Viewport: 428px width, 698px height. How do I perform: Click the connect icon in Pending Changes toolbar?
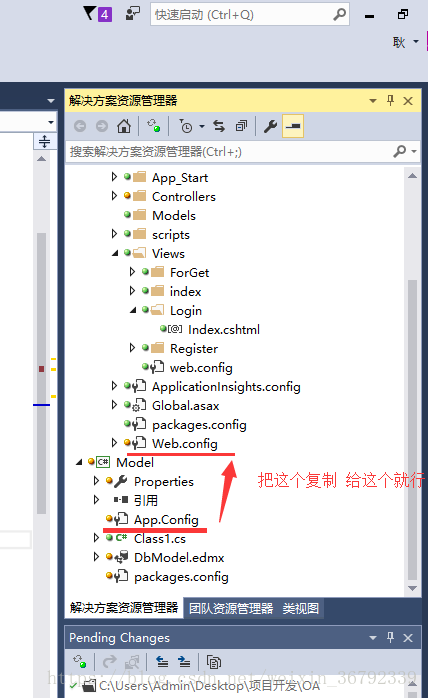point(80,662)
